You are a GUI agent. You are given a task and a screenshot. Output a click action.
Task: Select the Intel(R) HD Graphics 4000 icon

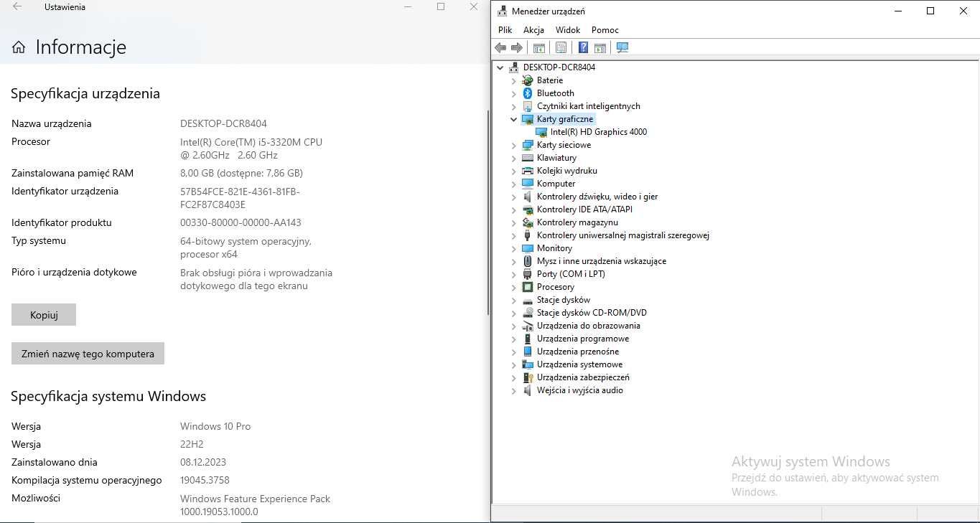pos(541,132)
